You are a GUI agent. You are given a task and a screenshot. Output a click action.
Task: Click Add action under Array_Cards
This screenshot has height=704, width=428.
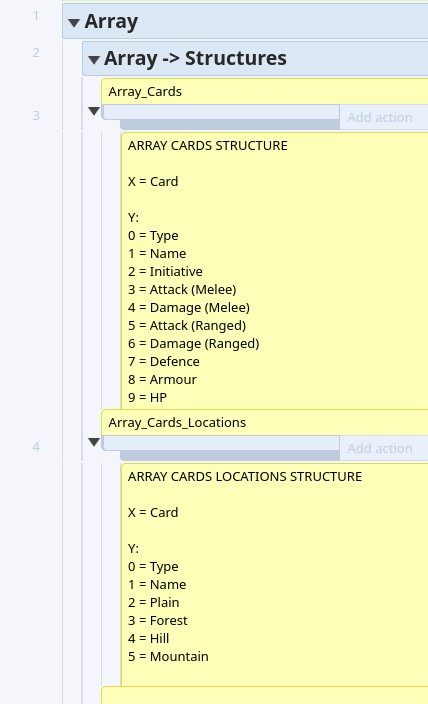click(380, 118)
